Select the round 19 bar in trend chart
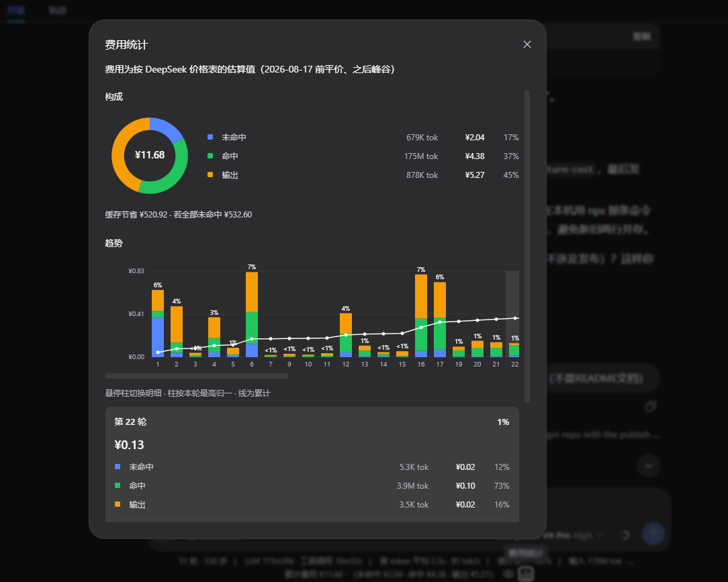 coord(459,352)
